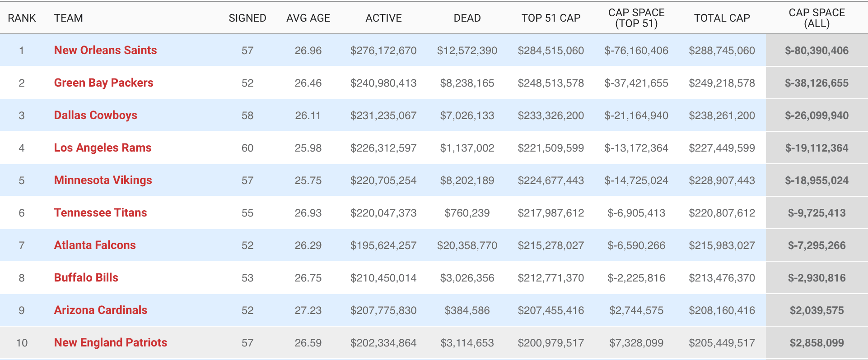Click Cowboys top 51 cap $233,326,200

[x=551, y=115]
